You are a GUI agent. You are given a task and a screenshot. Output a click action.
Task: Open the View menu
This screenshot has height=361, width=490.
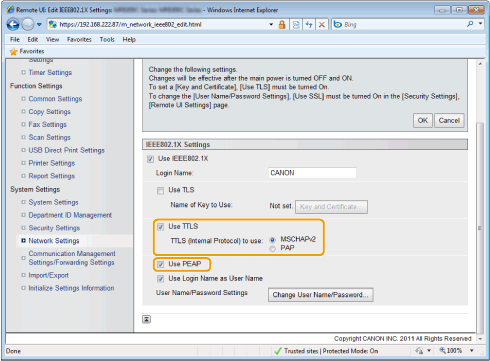tap(52, 39)
